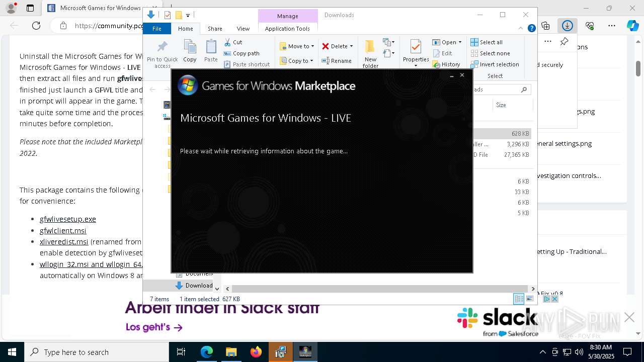
Task: Click the Copy icon in Explorer ribbon
Action: click(x=190, y=51)
